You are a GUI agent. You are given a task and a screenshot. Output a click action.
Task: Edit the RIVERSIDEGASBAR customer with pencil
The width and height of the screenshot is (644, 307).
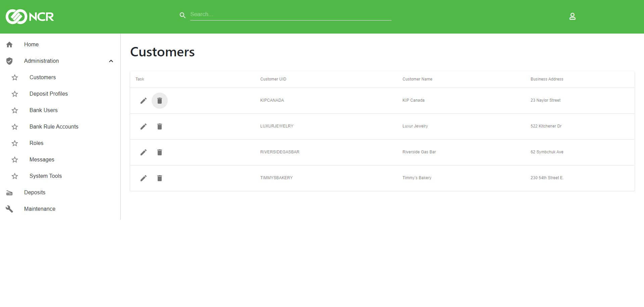tap(144, 152)
